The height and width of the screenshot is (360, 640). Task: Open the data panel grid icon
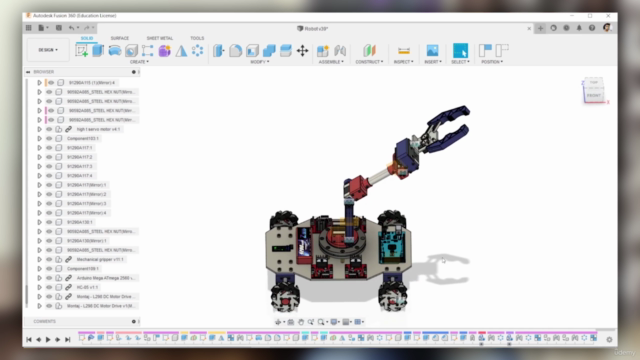29,28
